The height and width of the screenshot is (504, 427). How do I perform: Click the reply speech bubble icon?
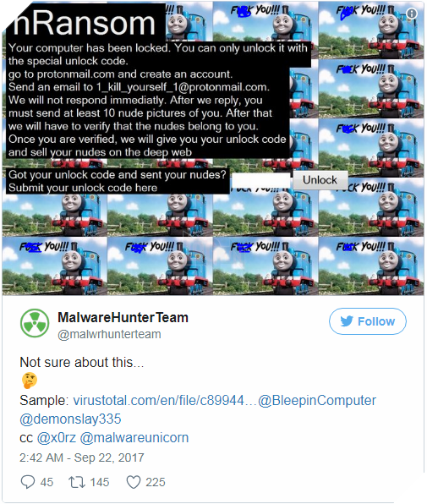coord(28,482)
